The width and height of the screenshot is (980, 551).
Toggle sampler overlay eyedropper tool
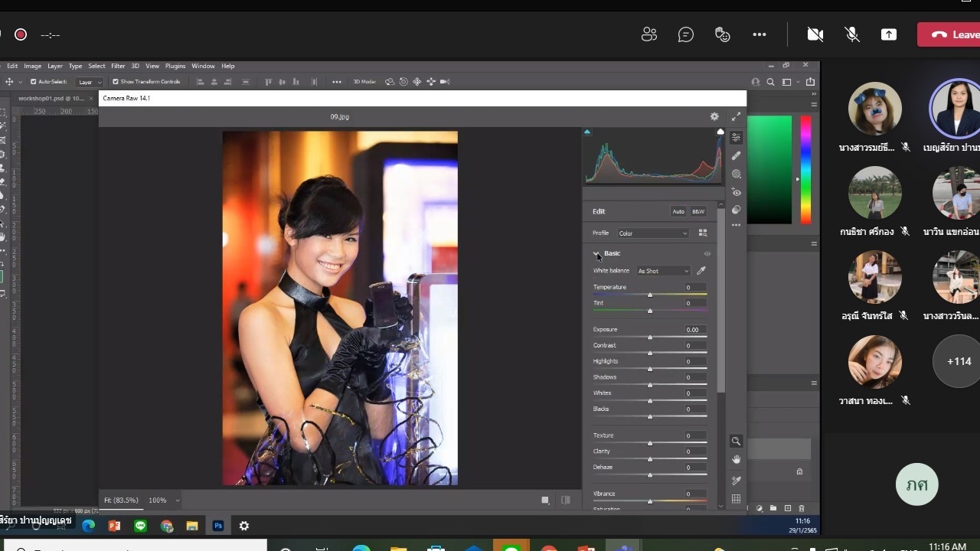pos(736,481)
